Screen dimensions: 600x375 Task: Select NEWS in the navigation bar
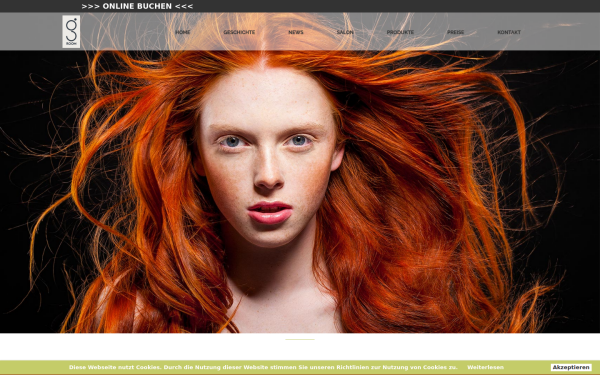[296, 32]
